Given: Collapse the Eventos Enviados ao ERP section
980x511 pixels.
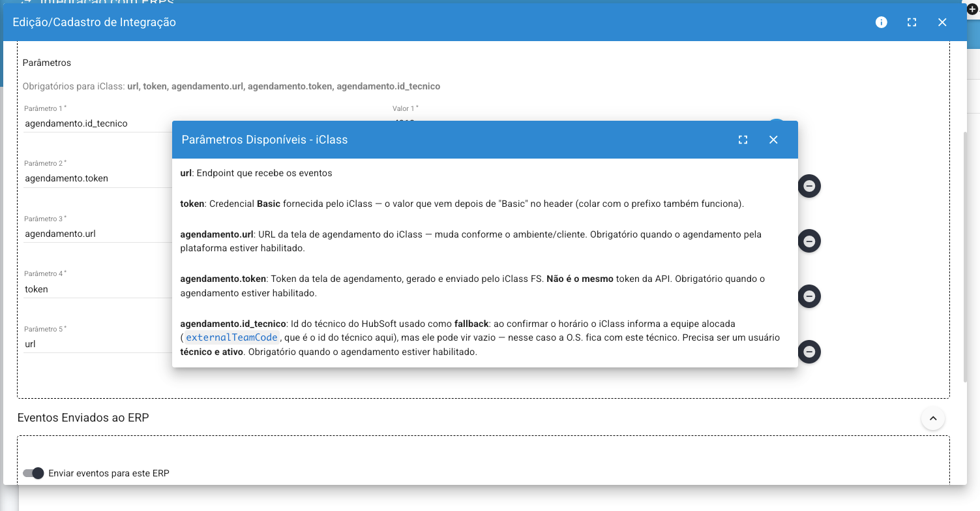Looking at the screenshot, I should click(x=933, y=418).
